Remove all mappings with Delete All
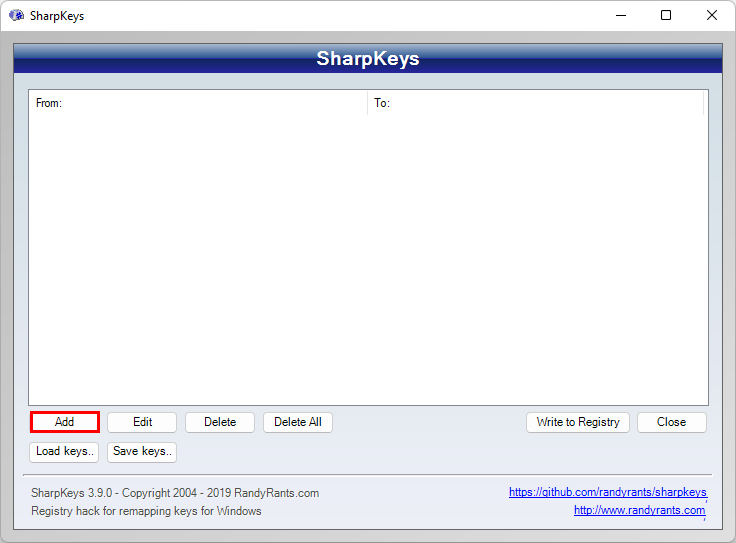The image size is (736, 543). click(298, 422)
